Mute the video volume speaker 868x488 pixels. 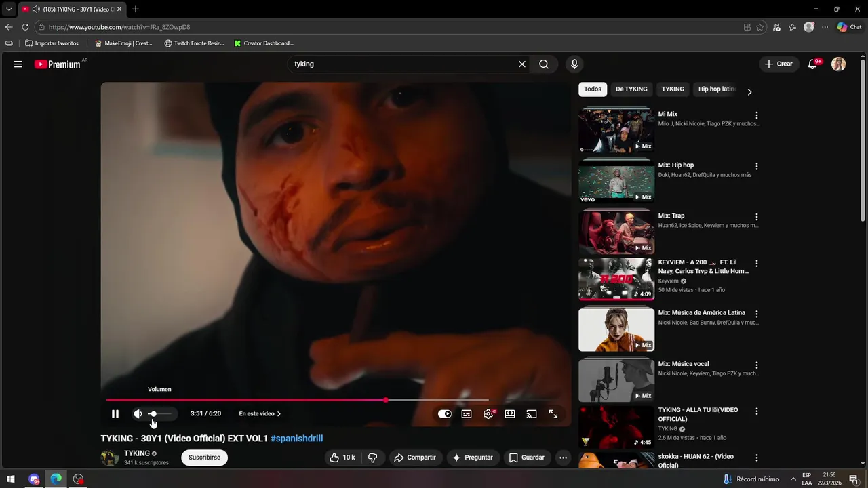coord(138,414)
